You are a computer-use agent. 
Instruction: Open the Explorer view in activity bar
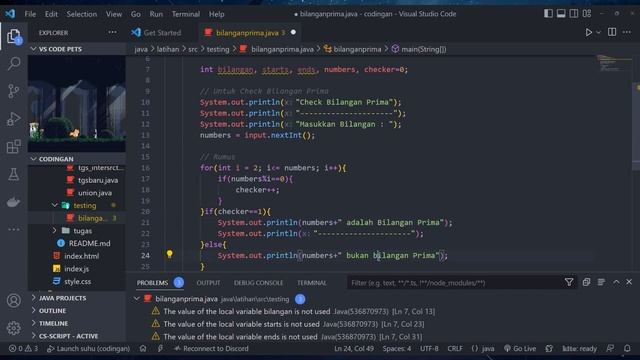point(13,37)
